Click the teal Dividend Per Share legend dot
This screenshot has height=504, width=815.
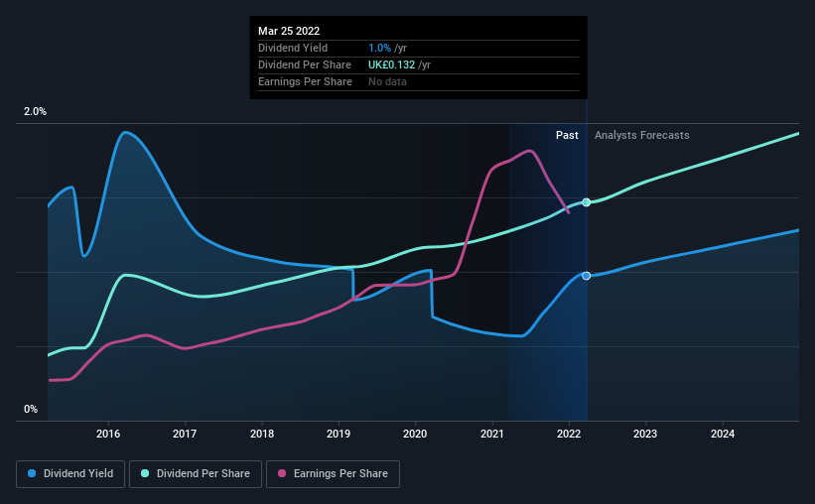click(x=145, y=473)
